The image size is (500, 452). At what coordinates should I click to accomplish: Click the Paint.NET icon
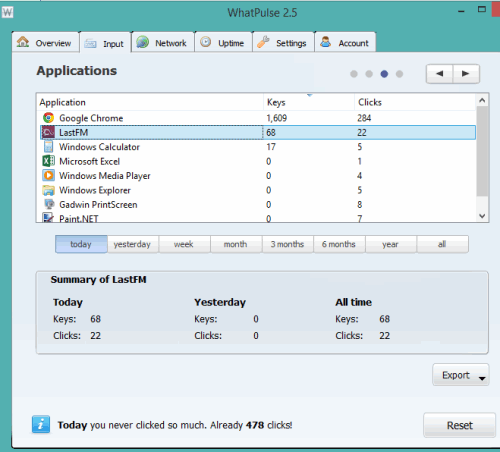[48, 218]
